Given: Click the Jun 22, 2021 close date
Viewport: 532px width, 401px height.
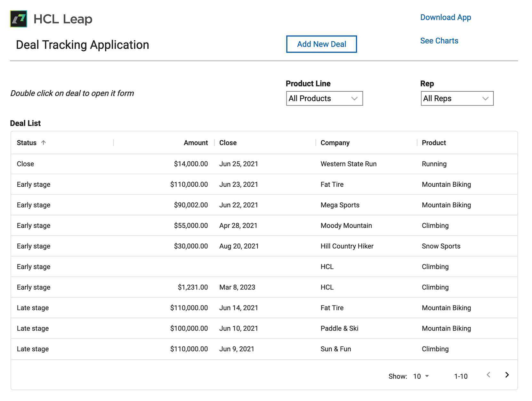Looking at the screenshot, I should (x=238, y=205).
